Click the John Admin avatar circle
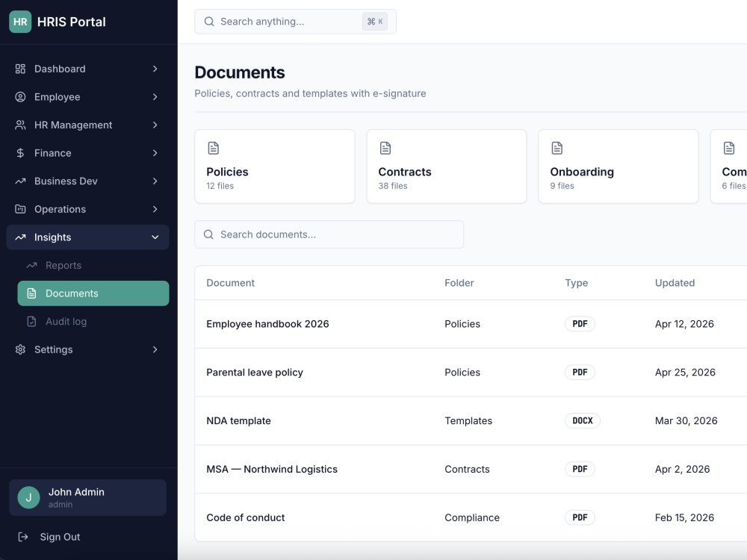The width and height of the screenshot is (747, 560). point(28,497)
